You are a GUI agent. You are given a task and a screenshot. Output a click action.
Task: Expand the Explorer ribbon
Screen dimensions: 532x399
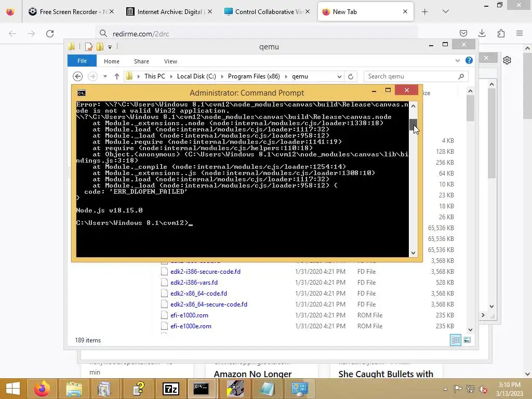click(x=457, y=61)
